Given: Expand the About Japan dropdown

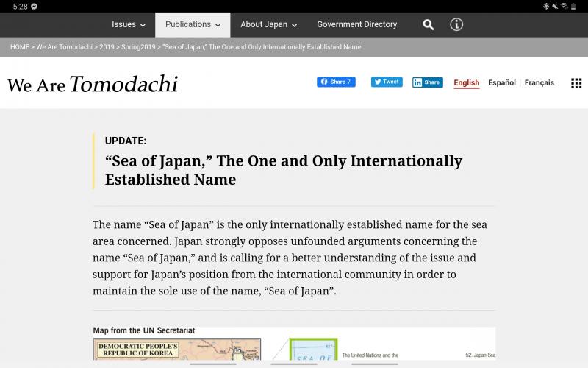Looking at the screenshot, I should pyautogui.click(x=268, y=24).
